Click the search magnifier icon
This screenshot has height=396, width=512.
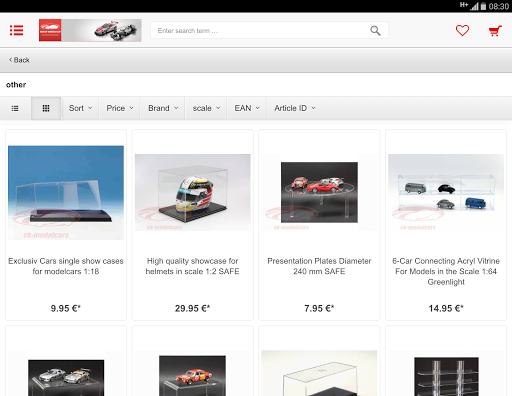pyautogui.click(x=375, y=31)
